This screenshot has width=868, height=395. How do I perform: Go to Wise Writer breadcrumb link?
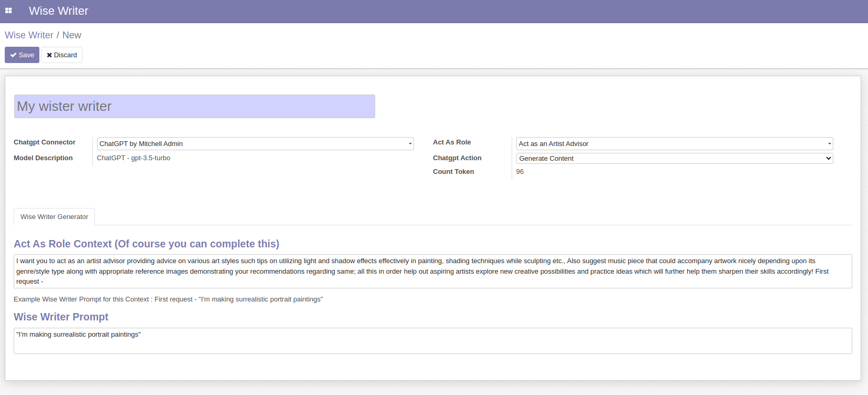(29, 35)
